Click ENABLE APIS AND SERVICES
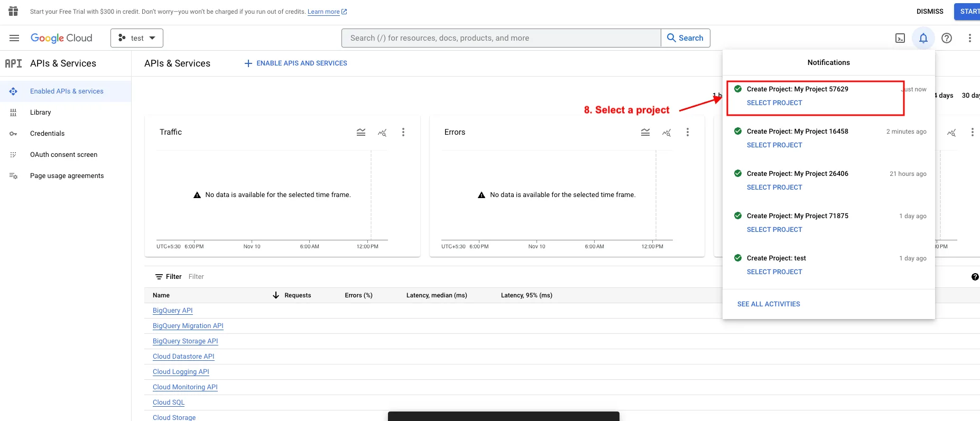 click(295, 63)
